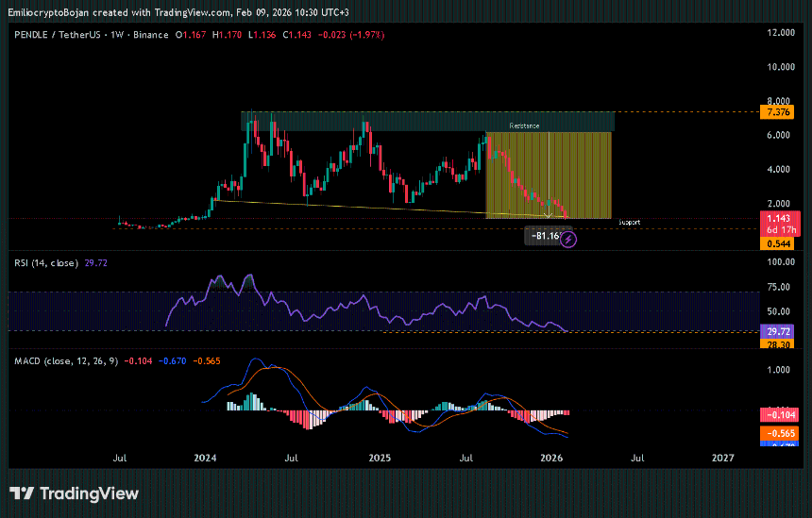Click the purple lightning bolt event icon
Image resolution: width=812 pixels, height=518 pixels.
tap(568, 240)
